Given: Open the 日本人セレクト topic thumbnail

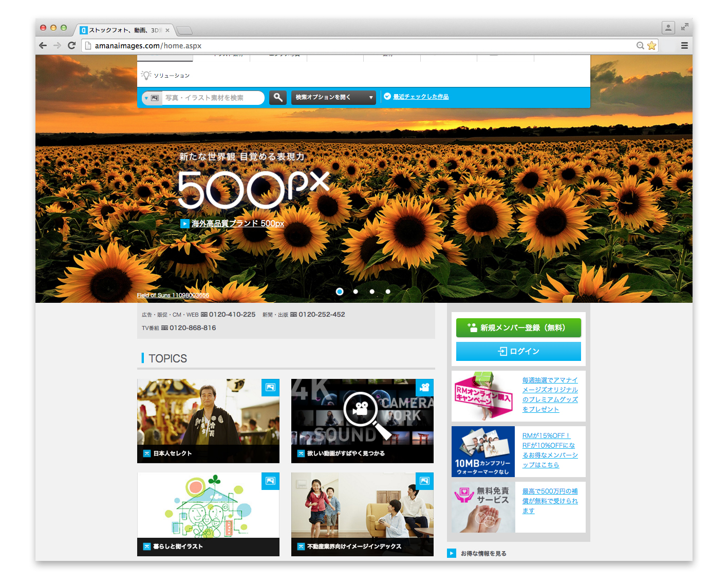Looking at the screenshot, I should (x=208, y=421).
